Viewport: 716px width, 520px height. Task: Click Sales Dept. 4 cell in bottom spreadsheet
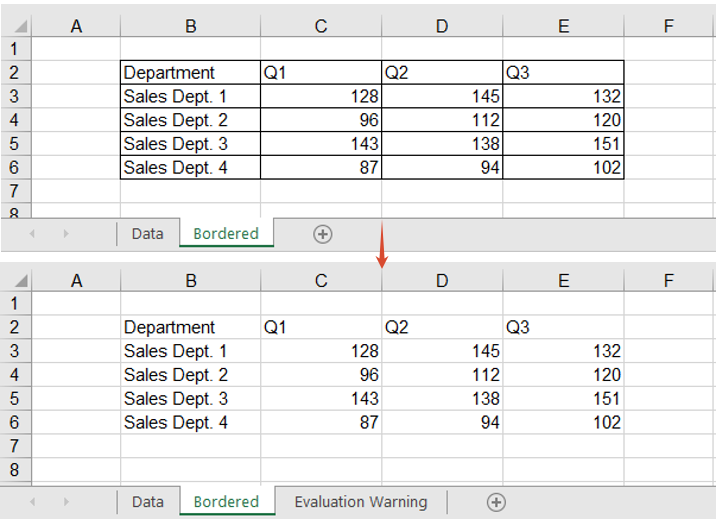coord(190,422)
